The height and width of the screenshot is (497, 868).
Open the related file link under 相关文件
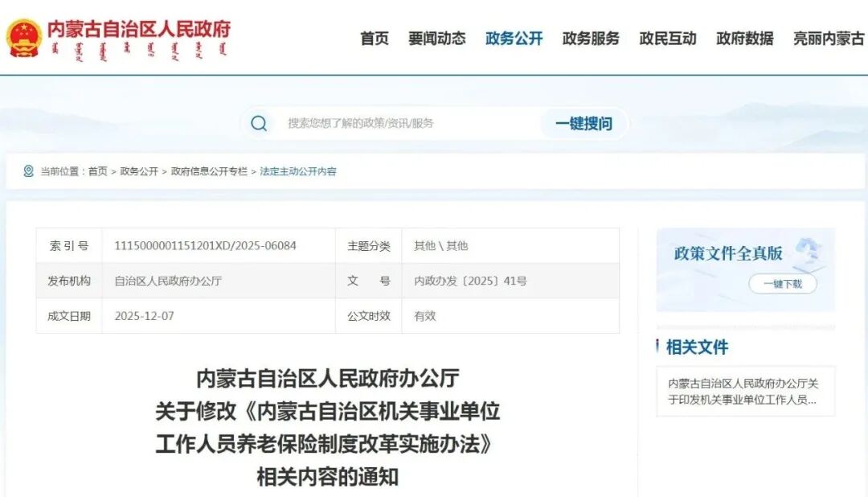click(x=745, y=392)
